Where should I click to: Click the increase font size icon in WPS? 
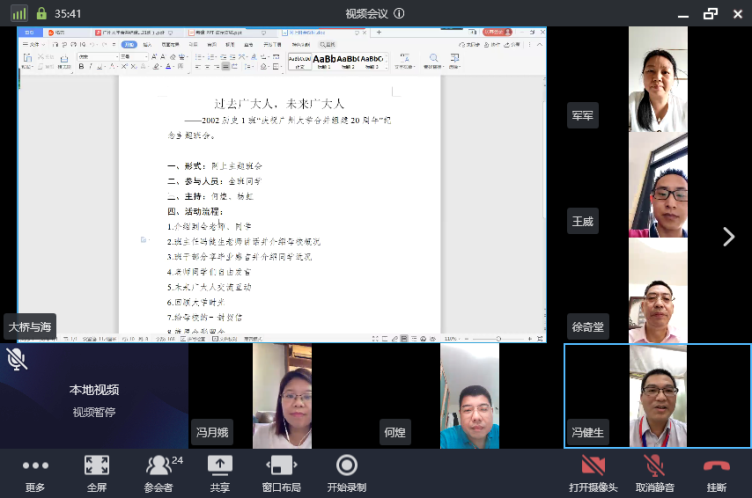[x=154, y=57]
